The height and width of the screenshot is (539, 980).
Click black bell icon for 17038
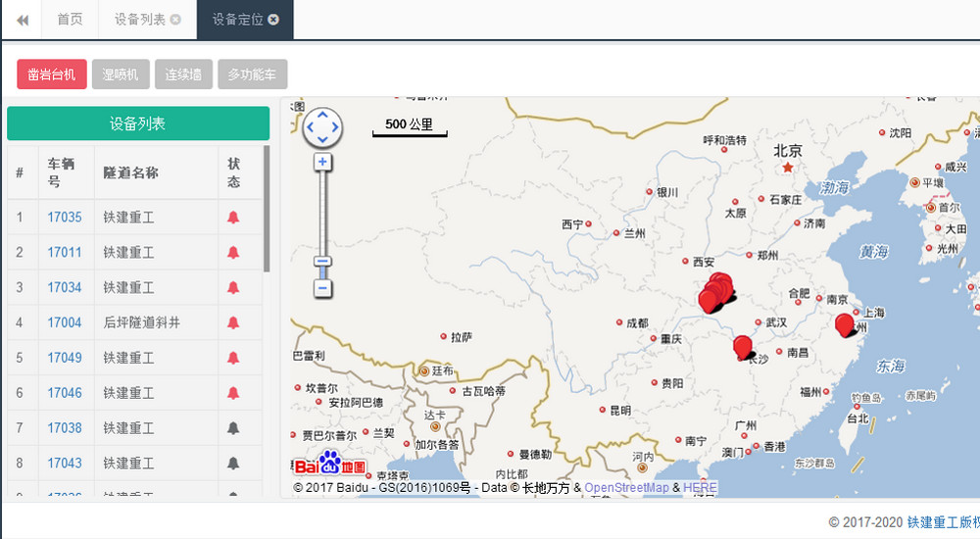[233, 427]
